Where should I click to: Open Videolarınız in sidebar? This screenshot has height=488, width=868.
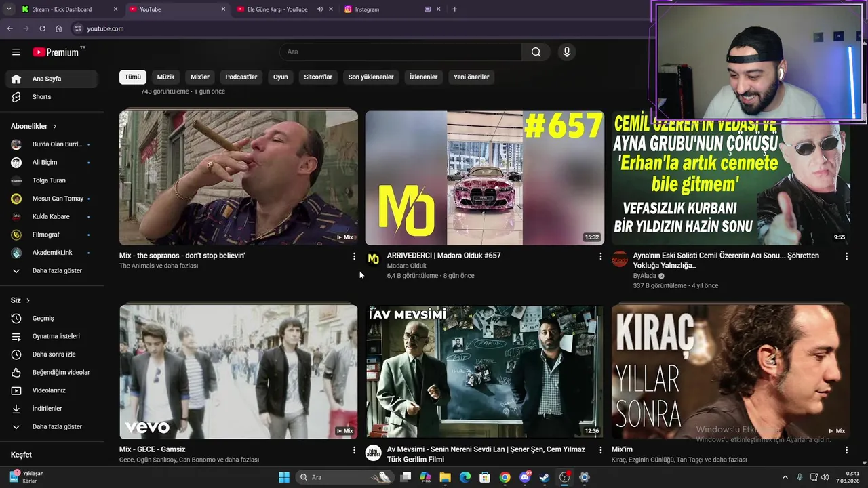coord(52,390)
